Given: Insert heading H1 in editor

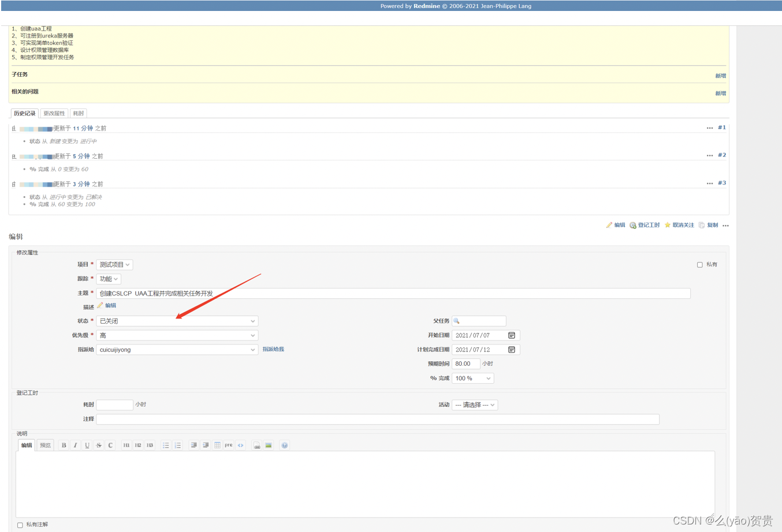Looking at the screenshot, I should [126, 445].
